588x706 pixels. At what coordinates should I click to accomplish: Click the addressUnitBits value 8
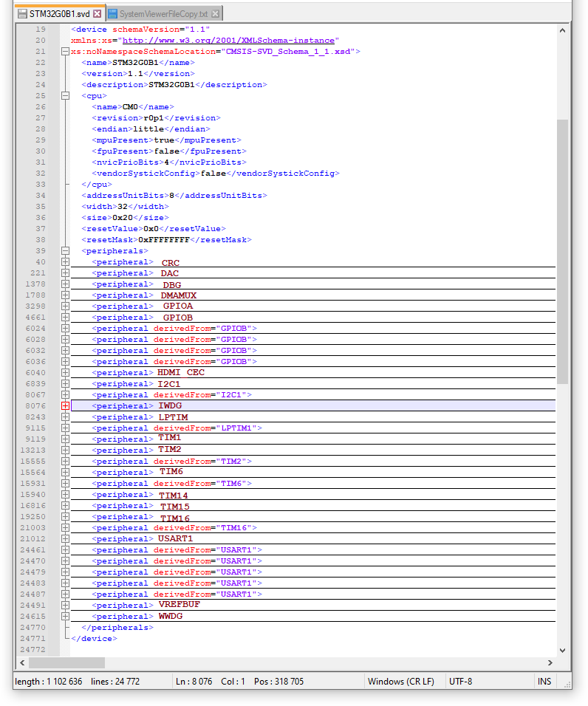(x=171, y=196)
